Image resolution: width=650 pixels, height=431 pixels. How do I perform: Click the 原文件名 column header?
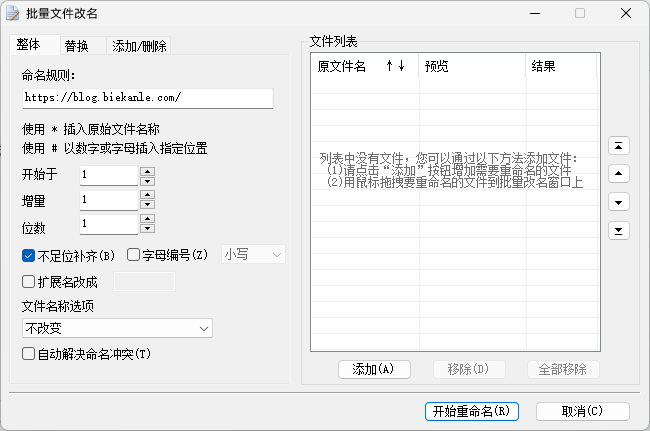pyautogui.click(x=365, y=65)
